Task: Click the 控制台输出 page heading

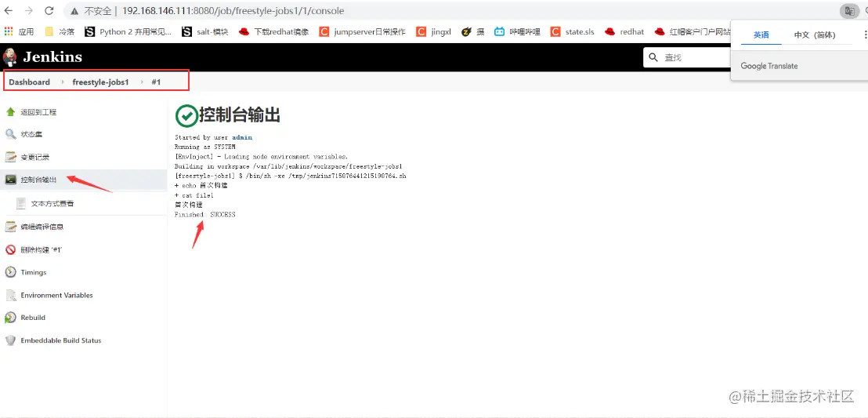Action: [240, 115]
